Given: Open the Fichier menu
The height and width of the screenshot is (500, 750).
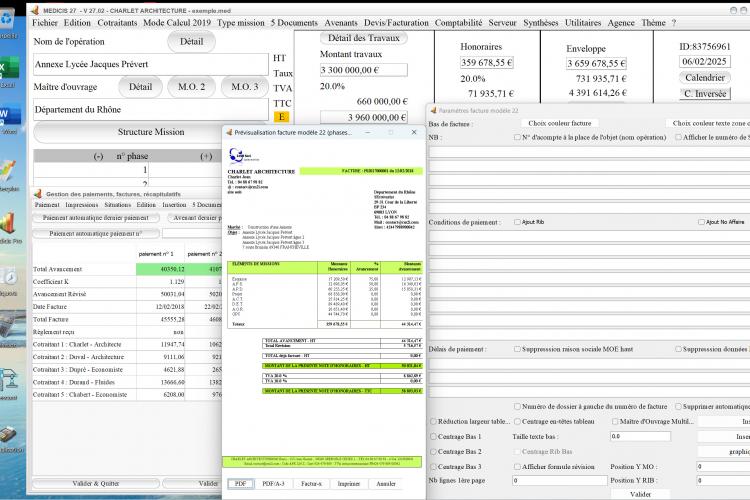Looking at the screenshot, I should pyautogui.click(x=44, y=23).
